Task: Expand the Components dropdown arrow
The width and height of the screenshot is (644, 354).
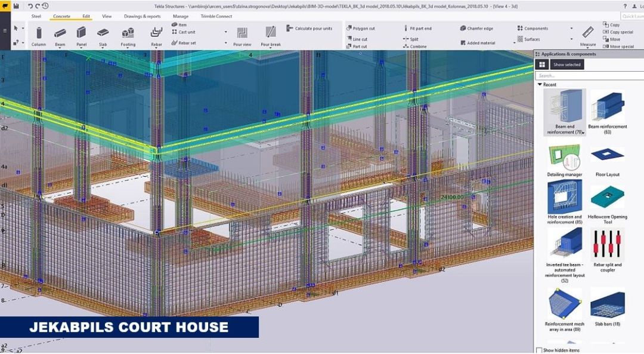Action: pyautogui.click(x=571, y=29)
